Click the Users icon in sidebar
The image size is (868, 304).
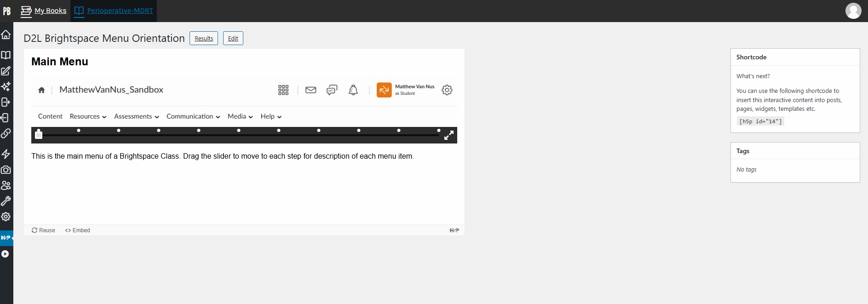(x=6, y=185)
